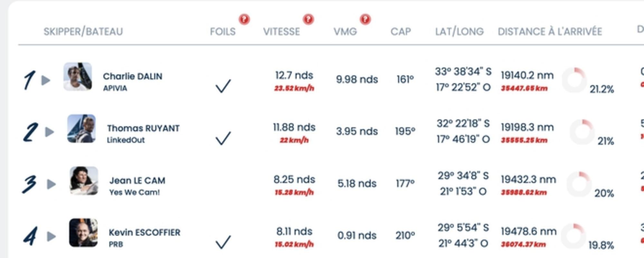Open Thomas RUYANT's profile photo
This screenshot has height=258, width=644.
(81, 128)
